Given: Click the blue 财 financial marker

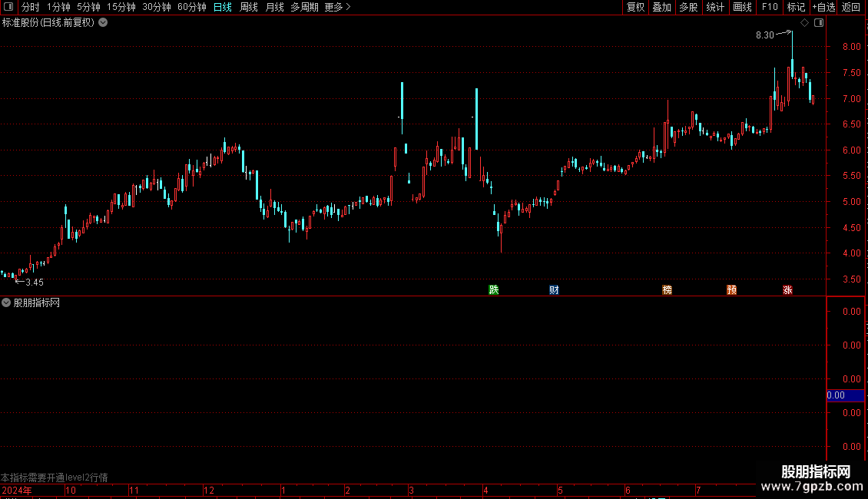Looking at the screenshot, I should [554, 290].
